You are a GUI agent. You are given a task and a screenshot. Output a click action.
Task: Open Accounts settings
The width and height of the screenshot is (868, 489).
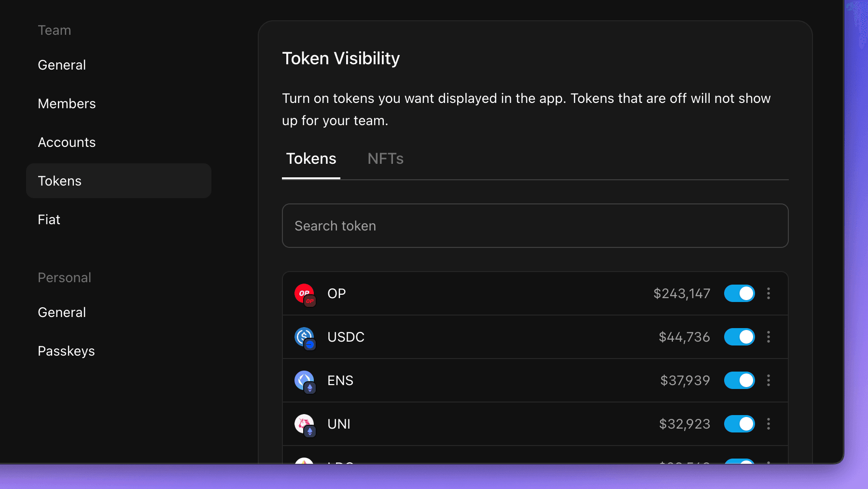click(x=67, y=142)
